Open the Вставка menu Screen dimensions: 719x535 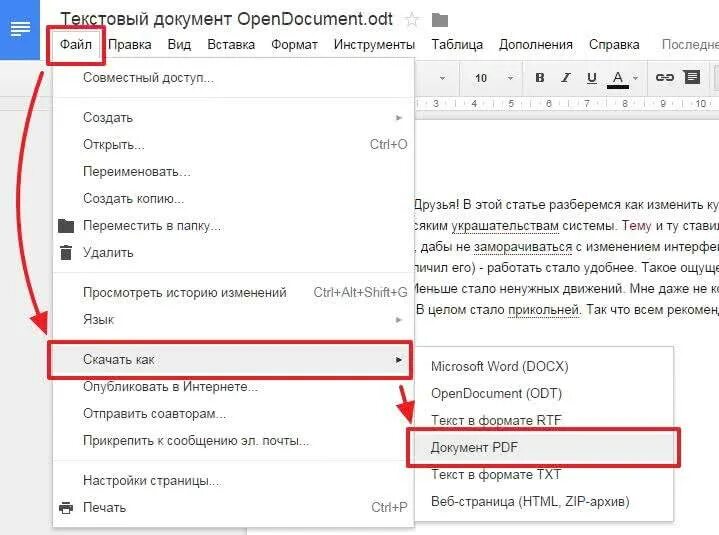231,44
